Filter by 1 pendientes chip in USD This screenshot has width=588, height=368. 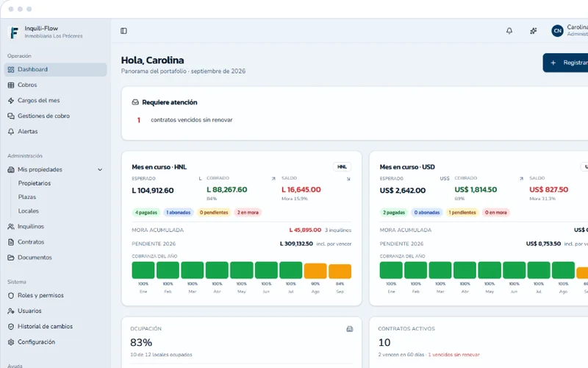[x=462, y=213]
